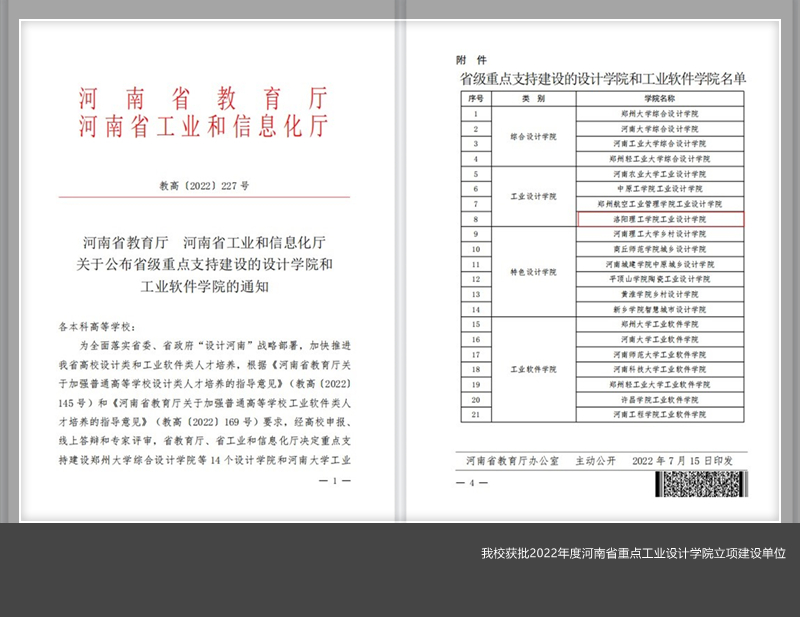Click the 学院名称 column header
Viewport: 800px width, 617px height.
660,99
